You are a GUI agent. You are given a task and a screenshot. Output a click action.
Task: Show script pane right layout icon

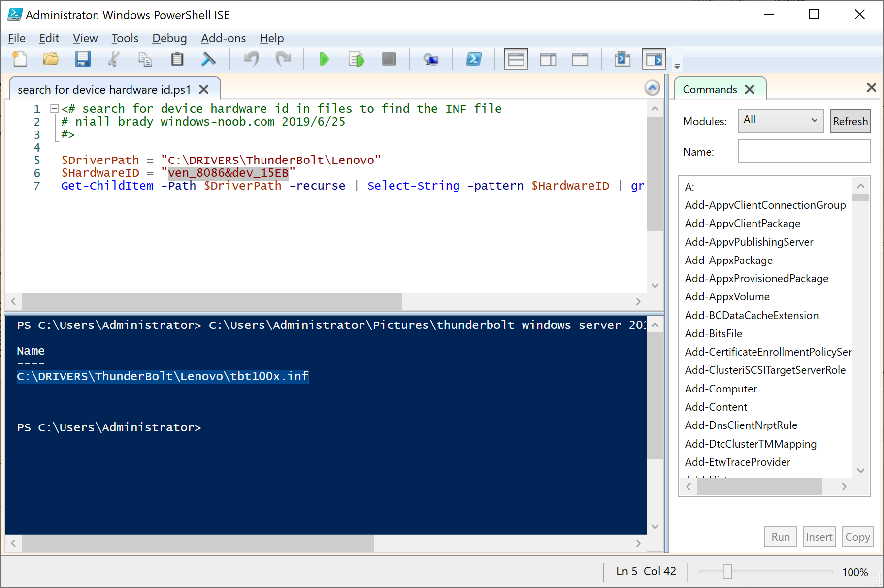click(548, 60)
